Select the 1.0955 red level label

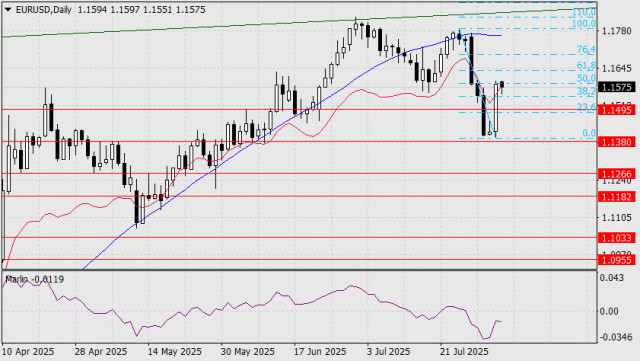(x=617, y=260)
